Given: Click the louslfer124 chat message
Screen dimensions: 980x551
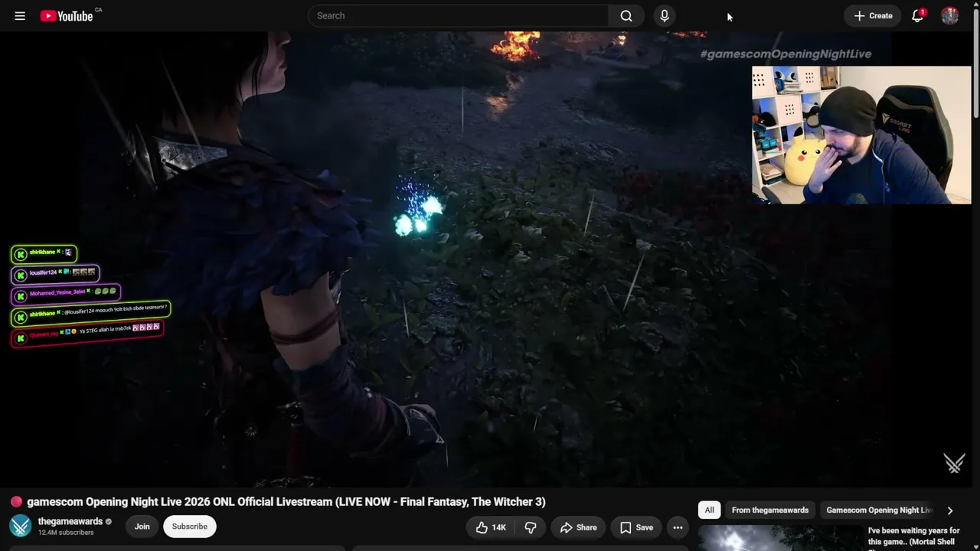Looking at the screenshot, I should click(55, 273).
